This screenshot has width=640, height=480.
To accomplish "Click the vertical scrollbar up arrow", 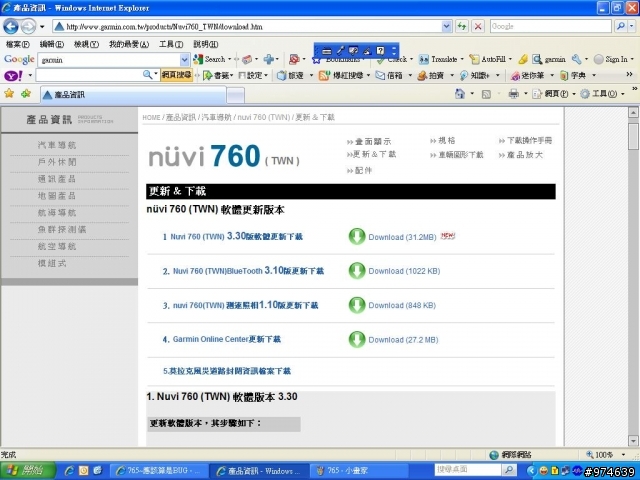I will tap(633, 112).
